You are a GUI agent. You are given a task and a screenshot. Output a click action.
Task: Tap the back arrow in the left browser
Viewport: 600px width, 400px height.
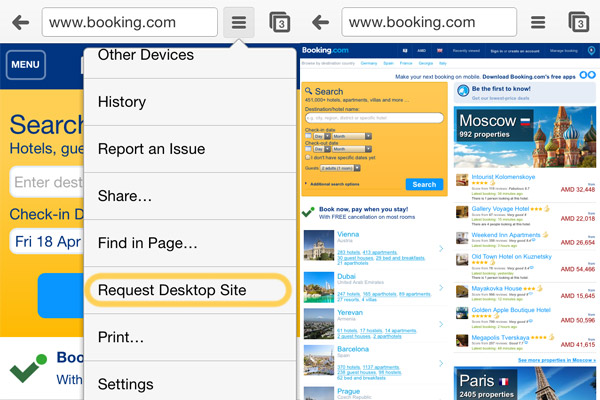pos(21,23)
